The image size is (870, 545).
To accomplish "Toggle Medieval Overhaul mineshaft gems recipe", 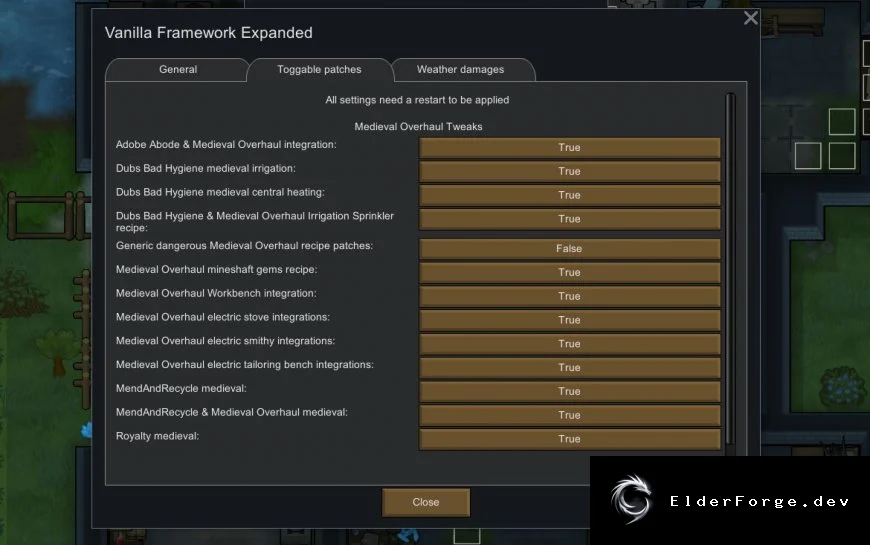I will coord(569,272).
